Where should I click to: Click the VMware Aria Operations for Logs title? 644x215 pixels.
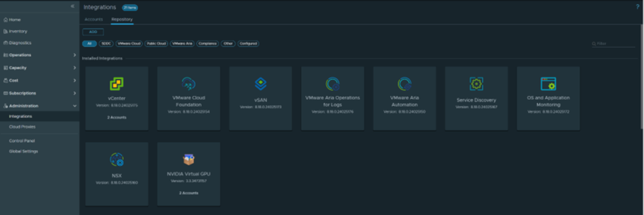point(333,101)
